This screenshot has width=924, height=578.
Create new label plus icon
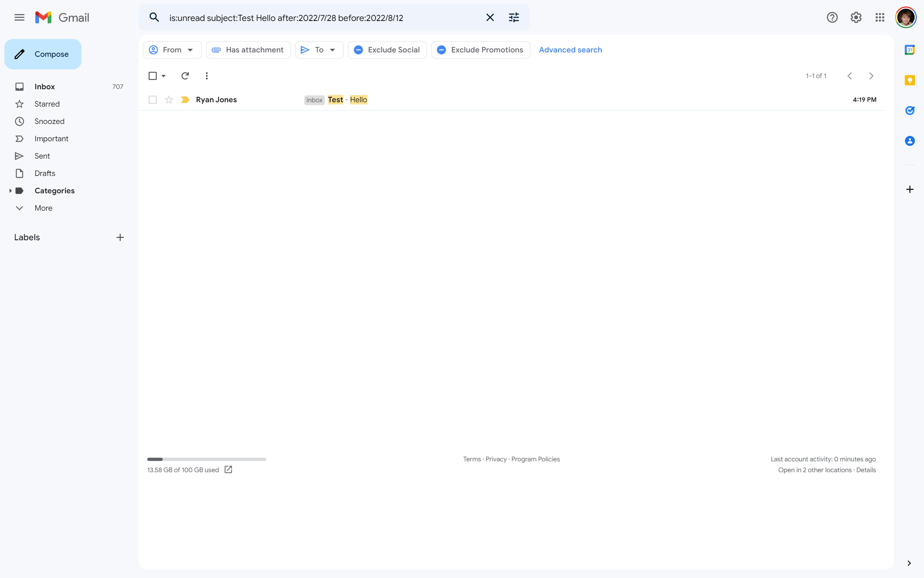[x=120, y=237]
